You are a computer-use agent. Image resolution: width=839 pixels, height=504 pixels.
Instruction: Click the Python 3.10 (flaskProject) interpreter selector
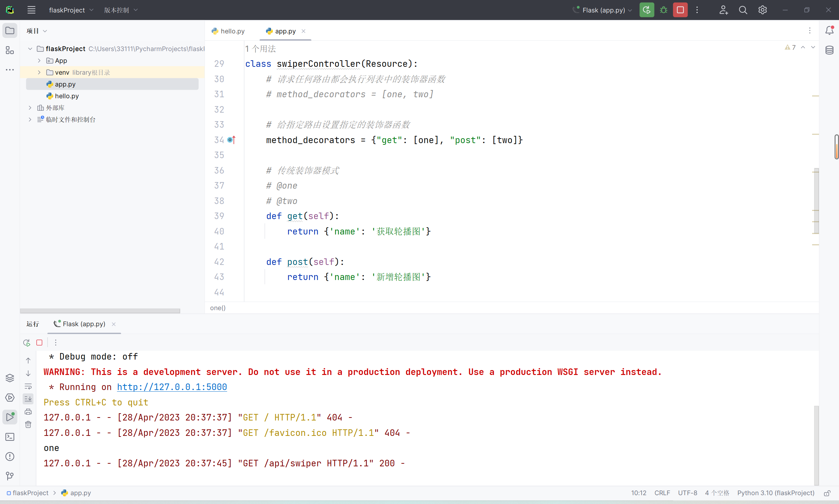pos(775,493)
